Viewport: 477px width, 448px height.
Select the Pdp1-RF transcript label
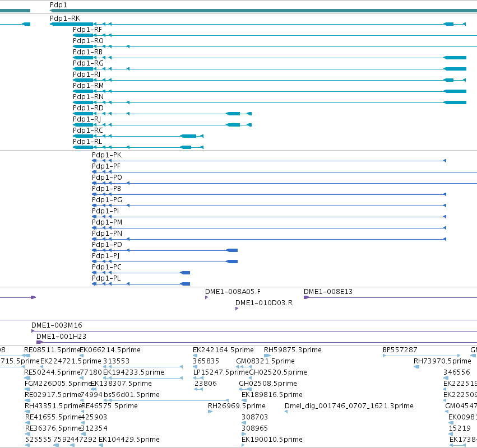[x=87, y=30]
